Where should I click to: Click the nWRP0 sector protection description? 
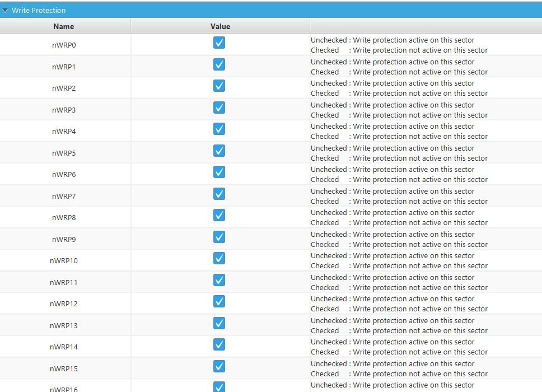pos(399,45)
